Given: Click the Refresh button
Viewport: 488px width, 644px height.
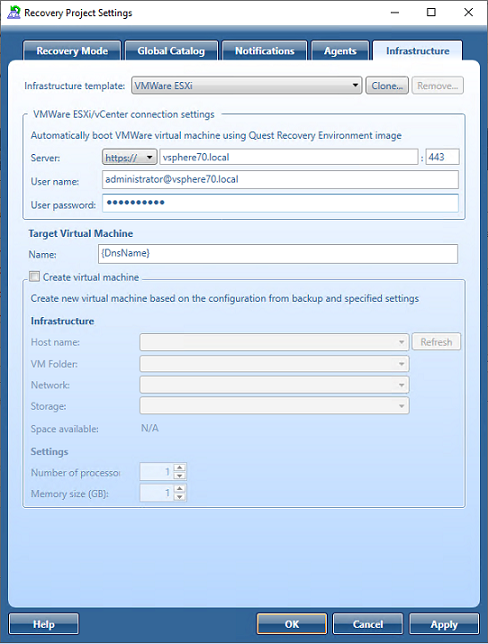Looking at the screenshot, I should click(x=436, y=342).
